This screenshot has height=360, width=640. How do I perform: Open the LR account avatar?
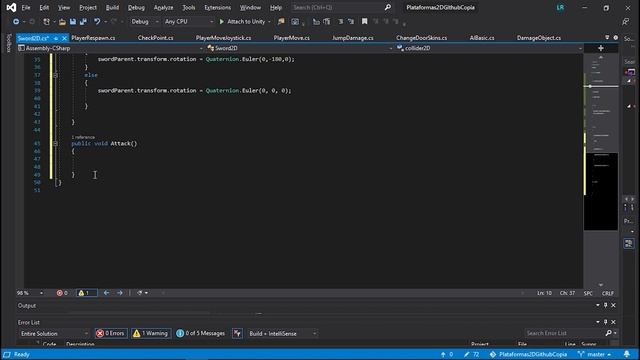coord(560,7)
